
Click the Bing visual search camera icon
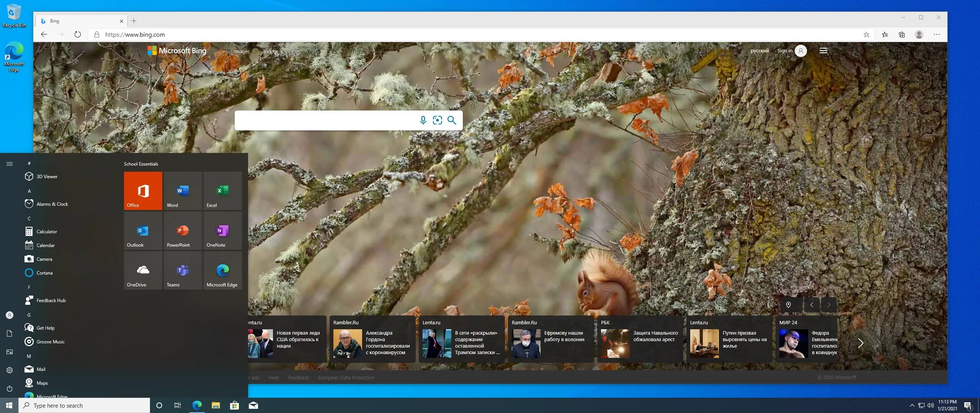coord(438,120)
